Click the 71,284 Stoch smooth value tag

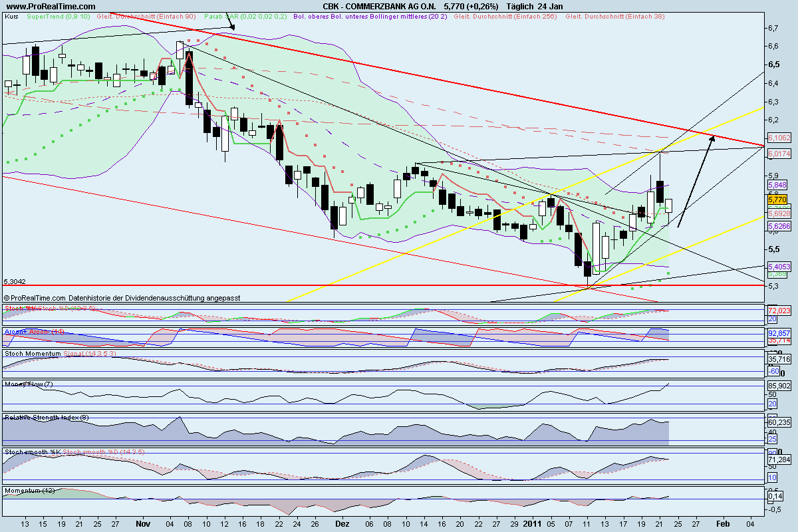pos(778,459)
